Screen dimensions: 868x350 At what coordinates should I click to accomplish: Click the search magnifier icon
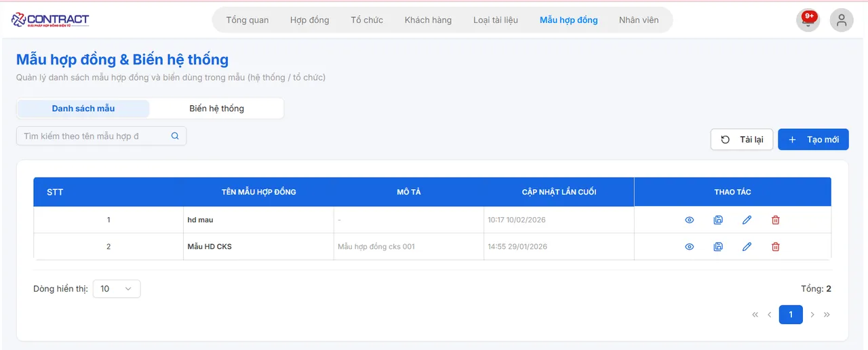175,136
